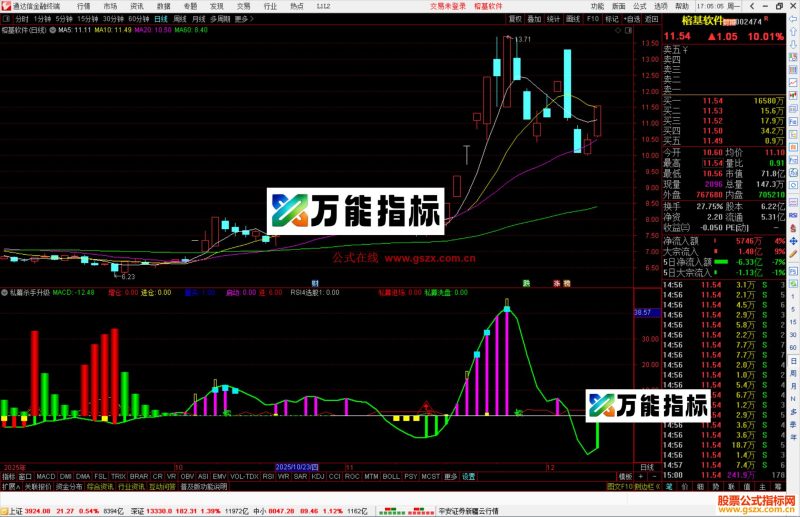
Task: Click the candlestick chart icon in right sidebar
Action: click(793, 96)
